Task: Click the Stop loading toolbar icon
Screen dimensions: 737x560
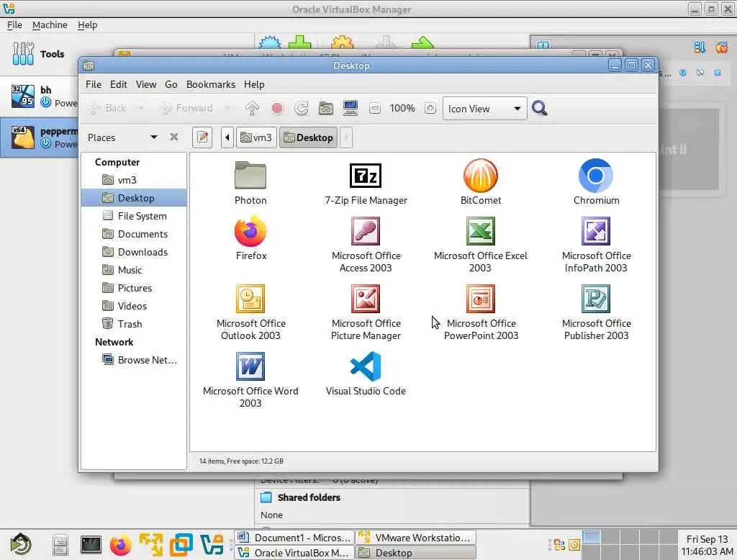Action: [277, 109]
